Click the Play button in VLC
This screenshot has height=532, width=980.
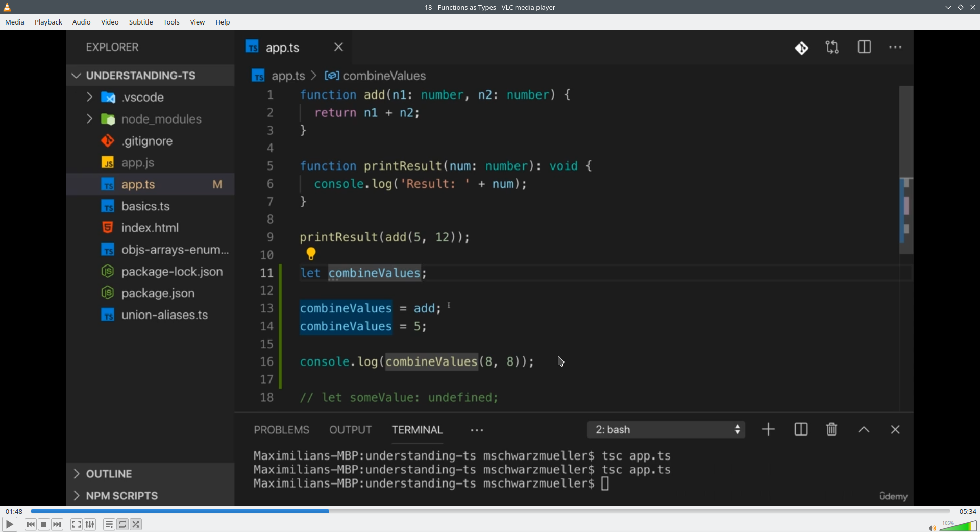9,524
